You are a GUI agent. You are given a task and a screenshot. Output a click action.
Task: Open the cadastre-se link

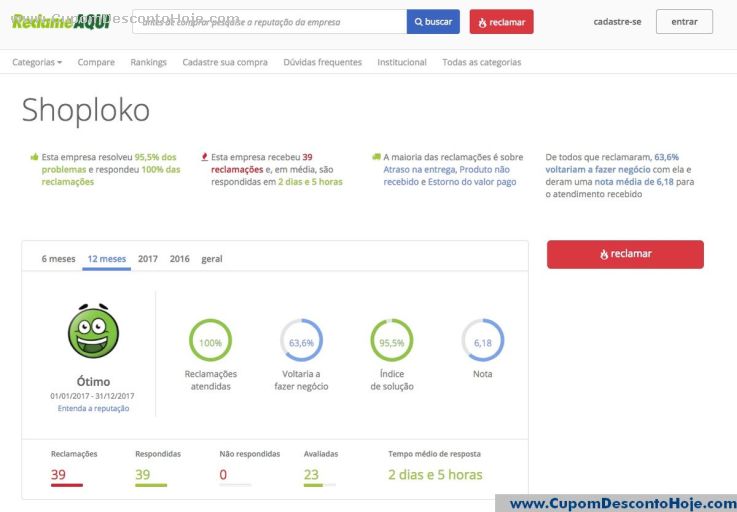pos(617,22)
